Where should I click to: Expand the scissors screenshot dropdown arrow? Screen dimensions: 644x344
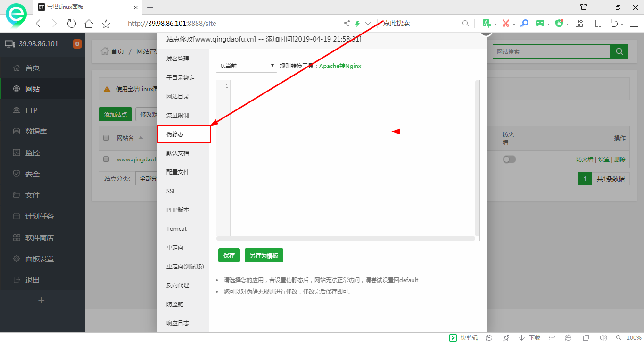(514, 24)
